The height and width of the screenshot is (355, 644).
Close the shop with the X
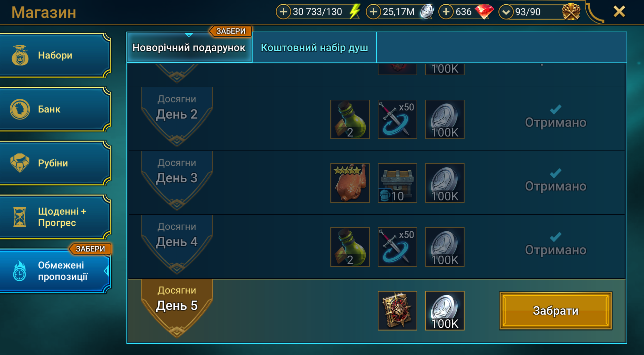[x=619, y=12]
